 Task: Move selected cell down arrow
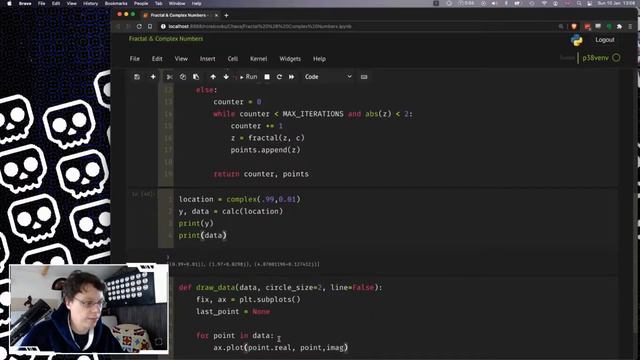(226, 77)
